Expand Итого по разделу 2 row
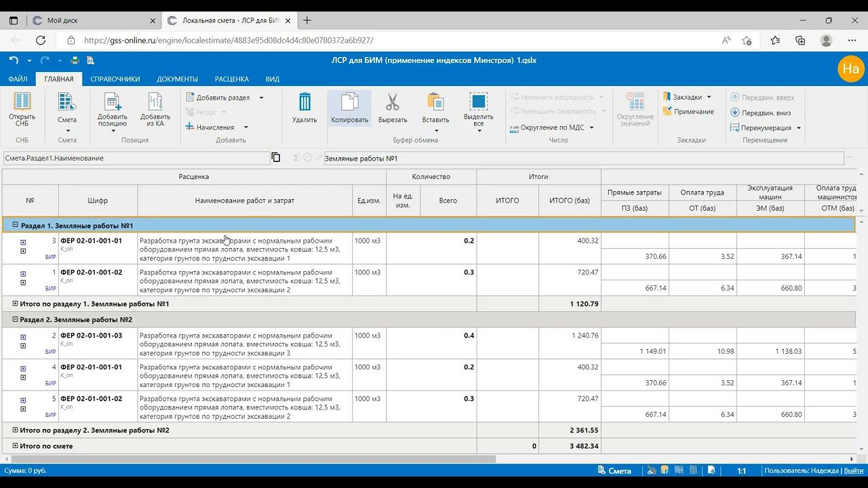Viewport: 868px width, 488px height. (x=16, y=430)
